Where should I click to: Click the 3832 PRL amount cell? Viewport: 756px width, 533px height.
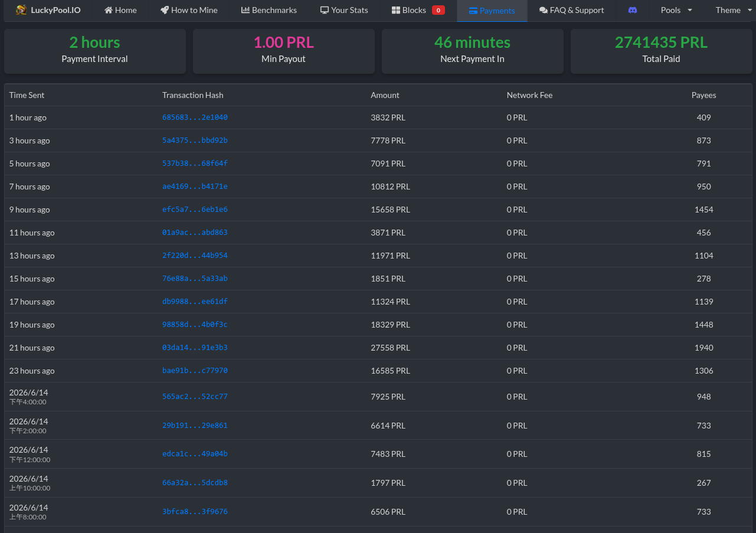[x=388, y=117]
